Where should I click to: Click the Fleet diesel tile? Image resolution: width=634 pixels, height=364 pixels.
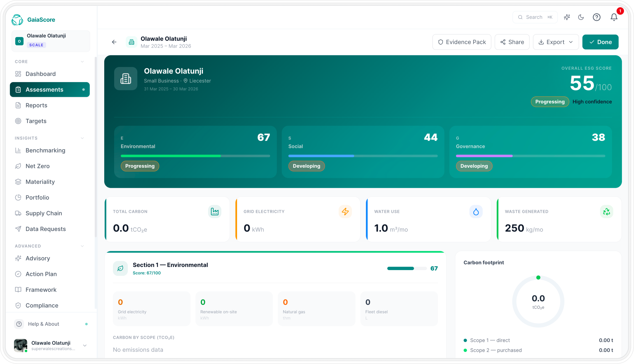click(x=399, y=309)
